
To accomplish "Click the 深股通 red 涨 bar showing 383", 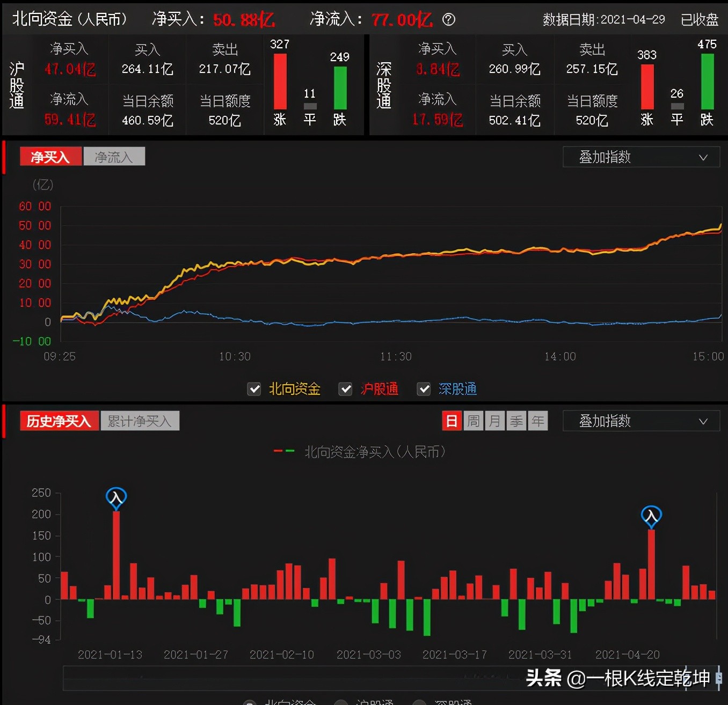I will pyautogui.click(x=647, y=87).
